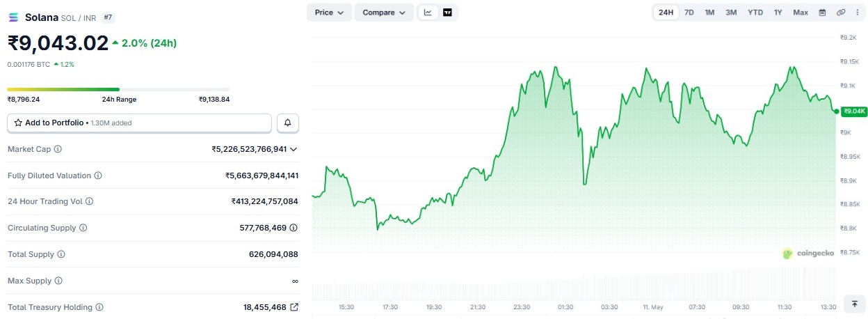Open Market Cap info tooltip icon
This screenshot has width=868, height=319.
coord(58,149)
